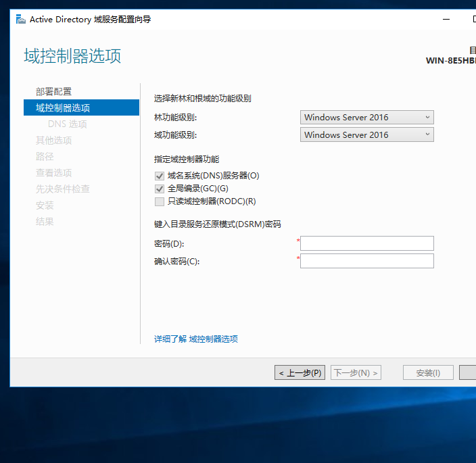Click the 域控制器选项 page heading
The image size is (476, 463).
click(x=72, y=56)
